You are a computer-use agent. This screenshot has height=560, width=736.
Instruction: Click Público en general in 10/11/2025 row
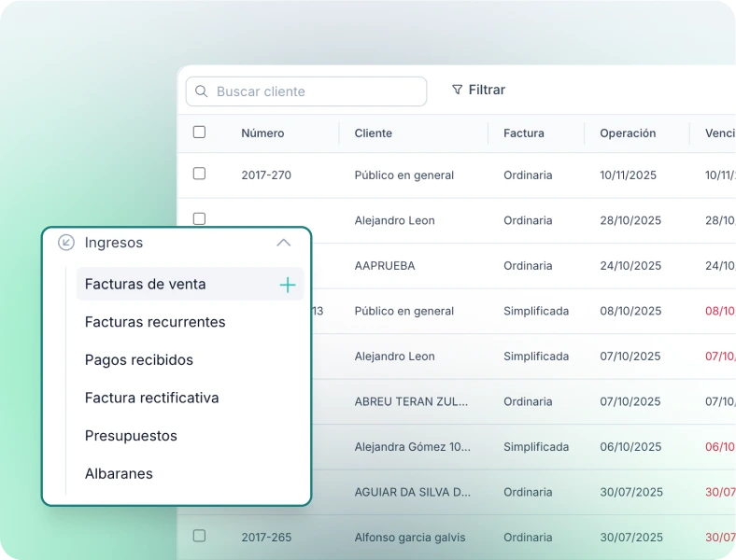(403, 175)
